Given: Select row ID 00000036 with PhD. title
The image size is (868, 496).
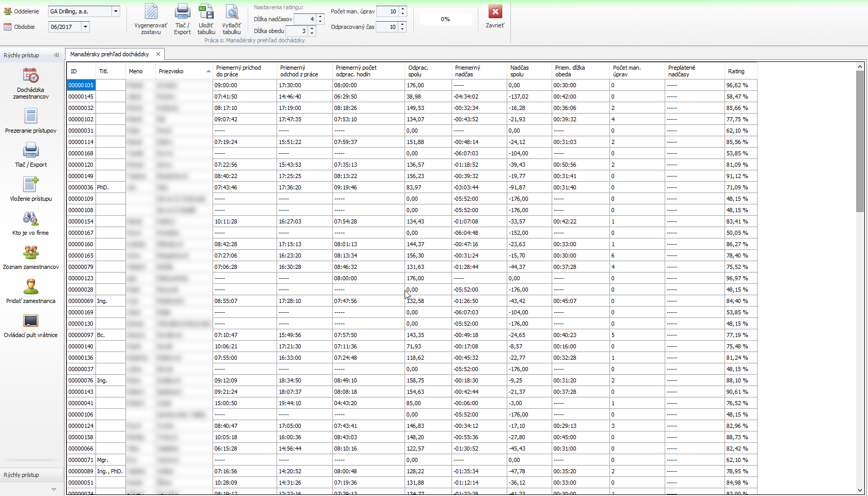Looking at the screenshot, I should click(81, 187).
